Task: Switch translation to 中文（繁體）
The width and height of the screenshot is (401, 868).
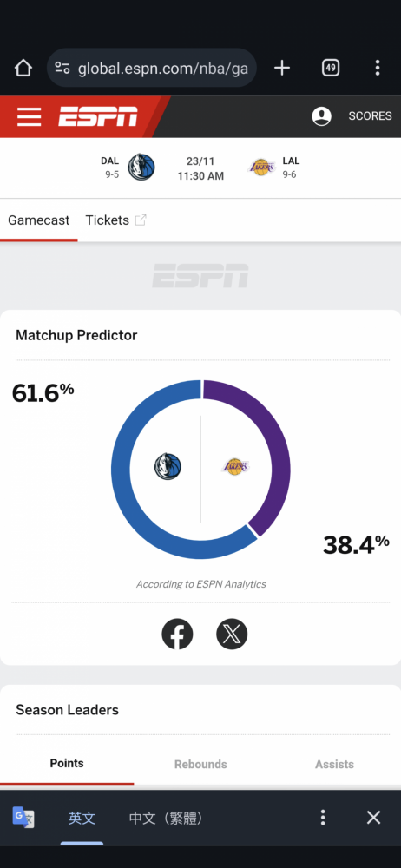Action: pyautogui.click(x=166, y=819)
